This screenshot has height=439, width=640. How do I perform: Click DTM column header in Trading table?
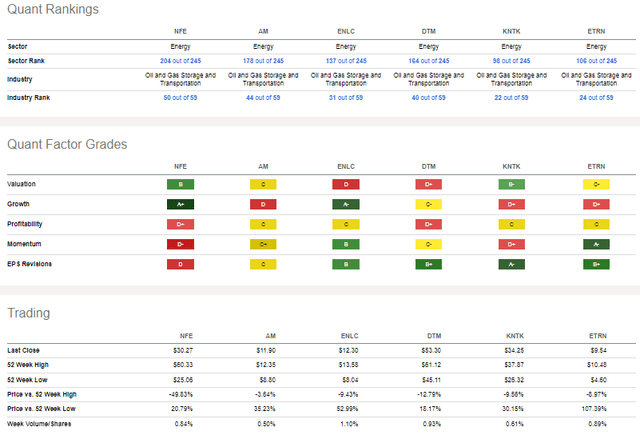click(x=434, y=336)
